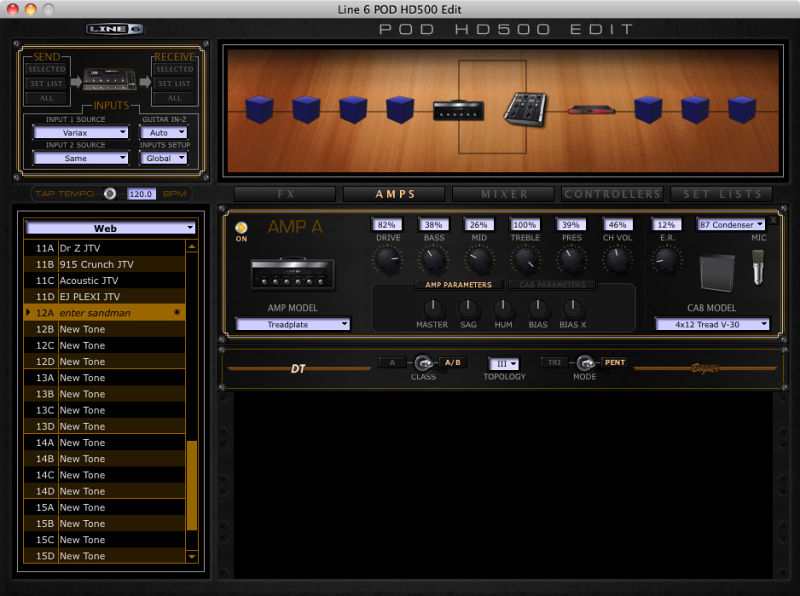Viewport: 800px width, 596px height.
Task: Click the Drive knob
Action: coord(388,260)
